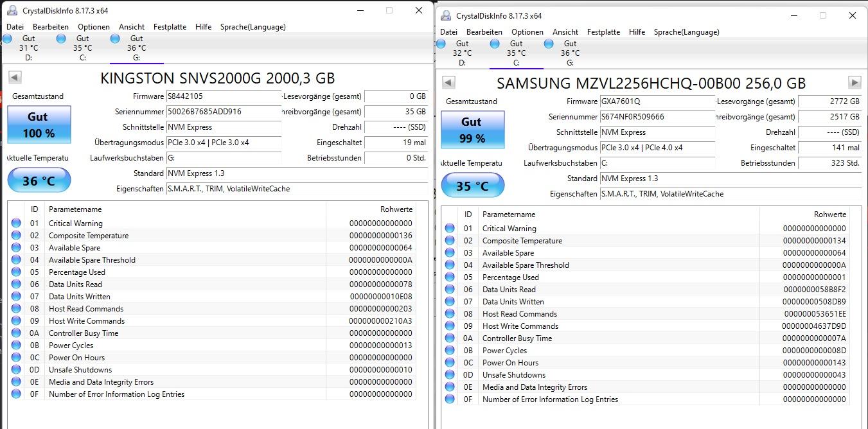Select Host Write Commands row in KINGSTON window
The width and height of the screenshot is (868, 429).
pos(211,321)
